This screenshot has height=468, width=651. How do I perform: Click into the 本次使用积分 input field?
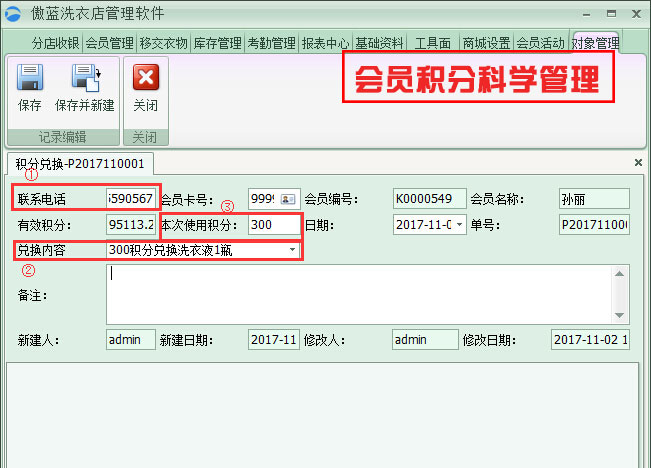click(x=273, y=225)
